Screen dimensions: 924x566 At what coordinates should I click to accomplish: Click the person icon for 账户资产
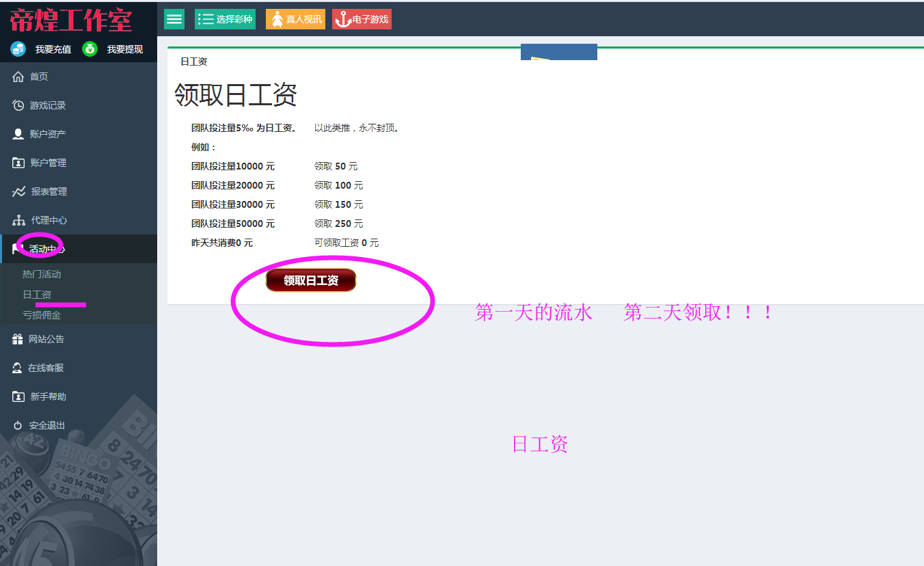[x=18, y=134]
